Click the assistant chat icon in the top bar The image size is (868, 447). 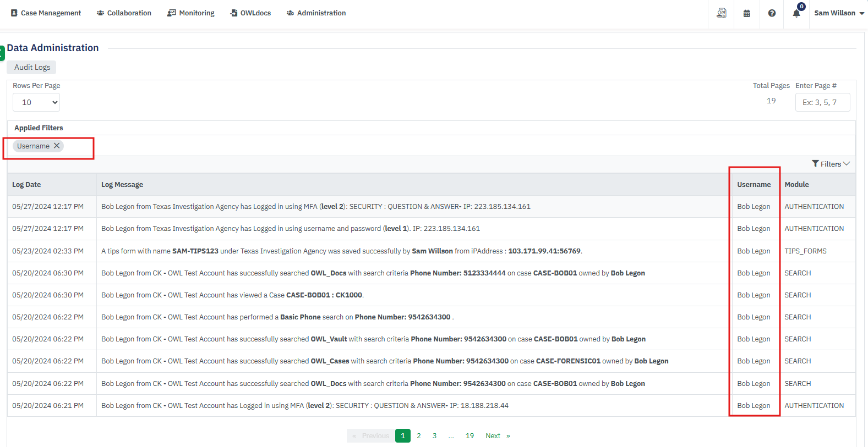pos(721,13)
